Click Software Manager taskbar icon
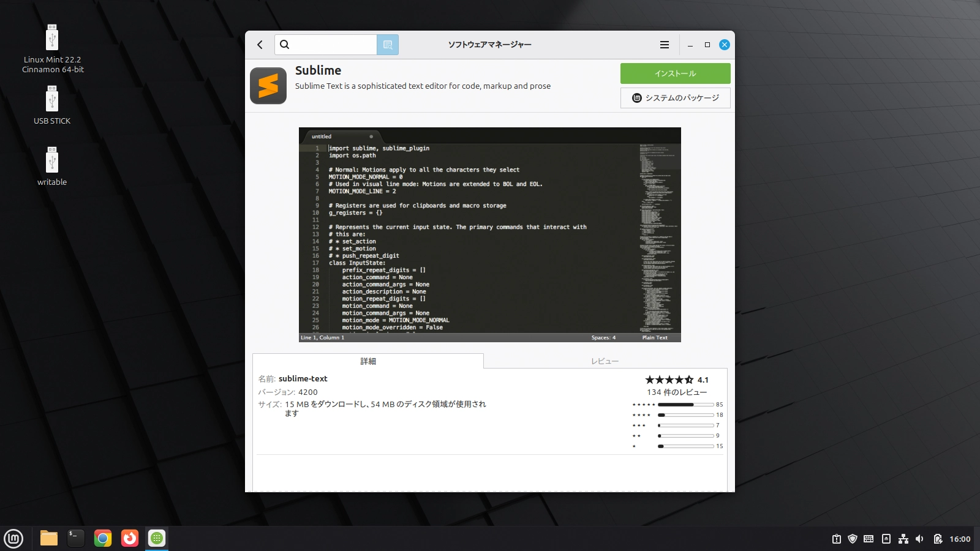Screen dimensions: 980x551 click(x=157, y=539)
